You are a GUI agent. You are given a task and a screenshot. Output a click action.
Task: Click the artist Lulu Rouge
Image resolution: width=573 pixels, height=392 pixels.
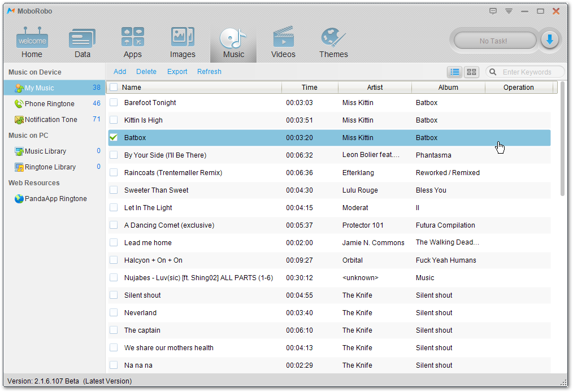click(x=360, y=190)
